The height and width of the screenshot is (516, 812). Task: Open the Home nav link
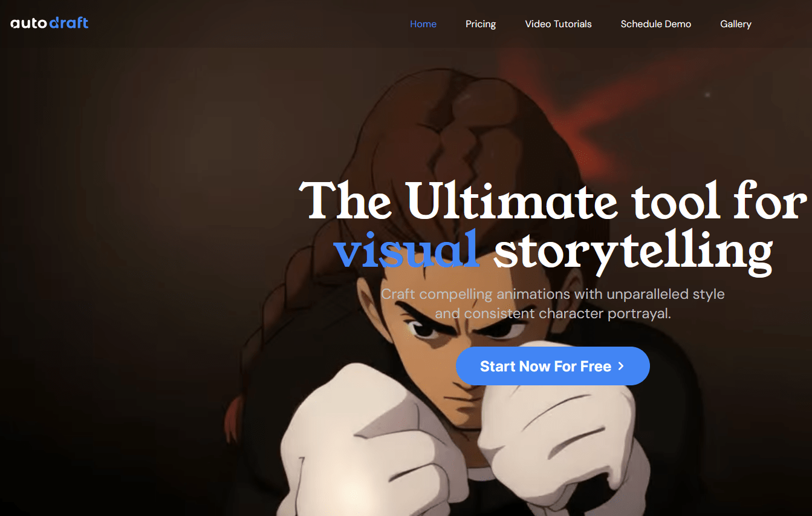pyautogui.click(x=423, y=24)
